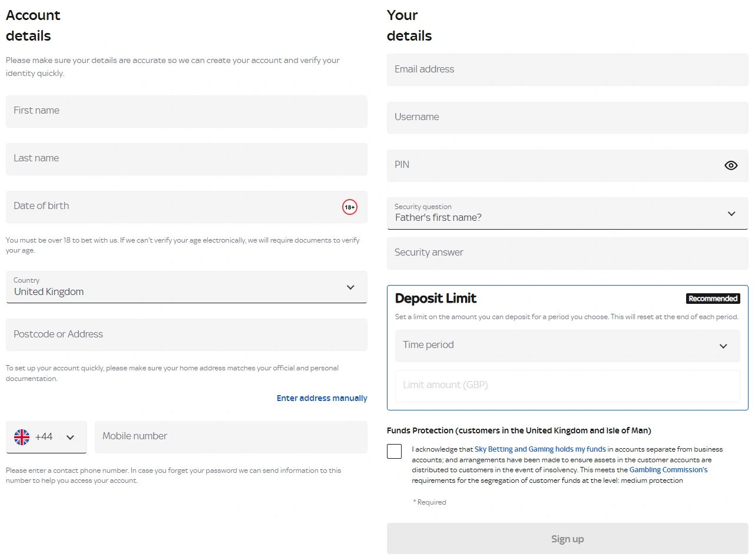Focus the Mobile number input
Image resolution: width=755 pixels, height=560 pixels.
point(231,437)
